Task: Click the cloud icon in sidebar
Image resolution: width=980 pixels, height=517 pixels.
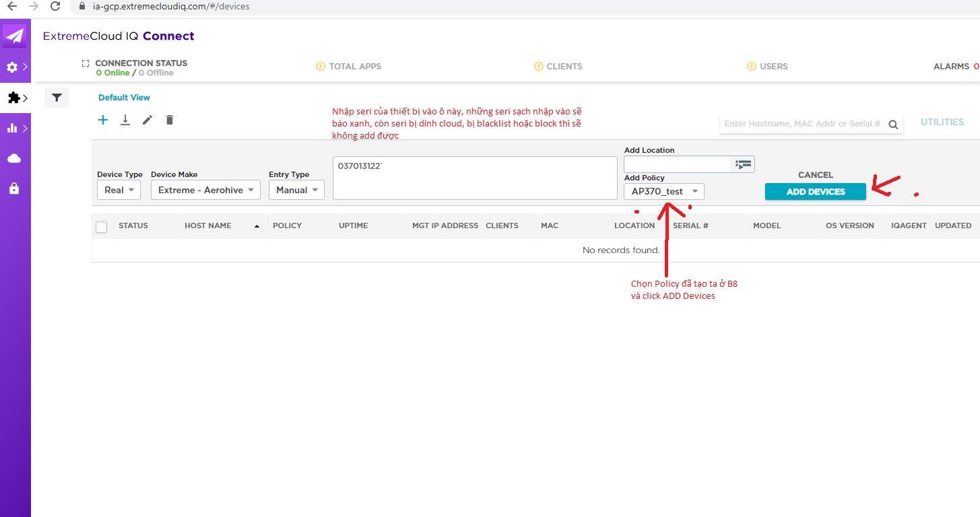Action: tap(14, 158)
